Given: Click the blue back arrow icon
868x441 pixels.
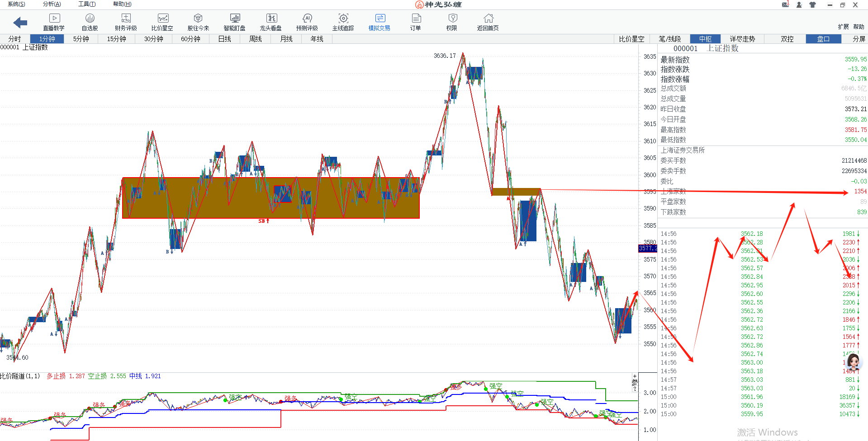Looking at the screenshot, I should pyautogui.click(x=20, y=22).
